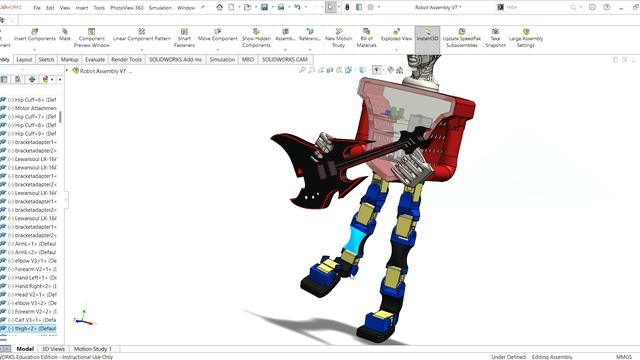Click the Print icon

tap(281, 7)
